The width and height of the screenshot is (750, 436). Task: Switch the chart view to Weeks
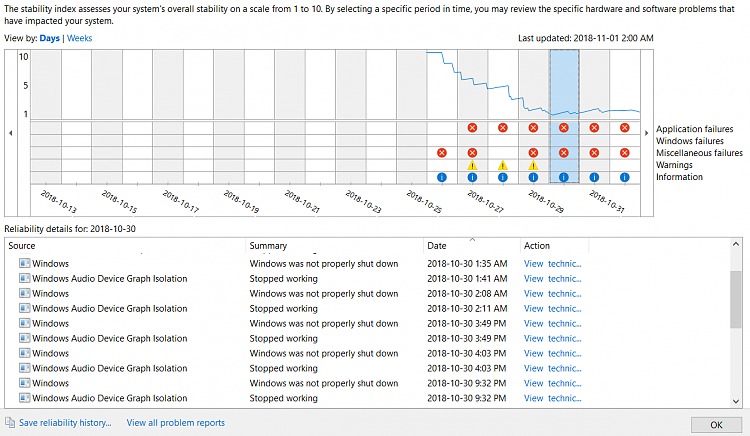[x=79, y=38]
